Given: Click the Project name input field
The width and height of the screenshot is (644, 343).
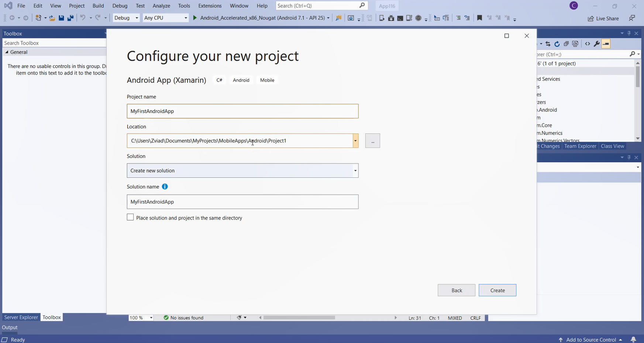Looking at the screenshot, I should pyautogui.click(x=242, y=111).
